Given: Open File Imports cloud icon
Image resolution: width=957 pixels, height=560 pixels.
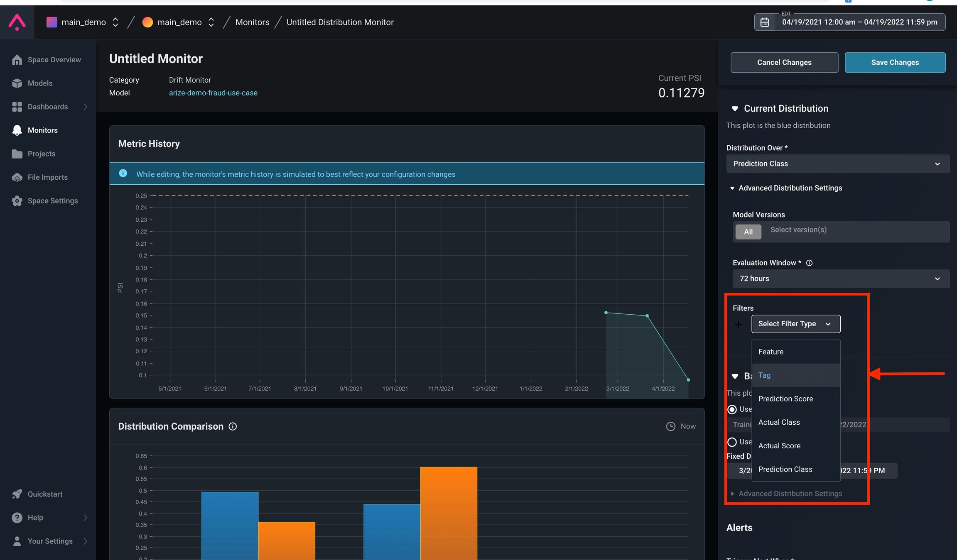Looking at the screenshot, I should [x=17, y=178].
